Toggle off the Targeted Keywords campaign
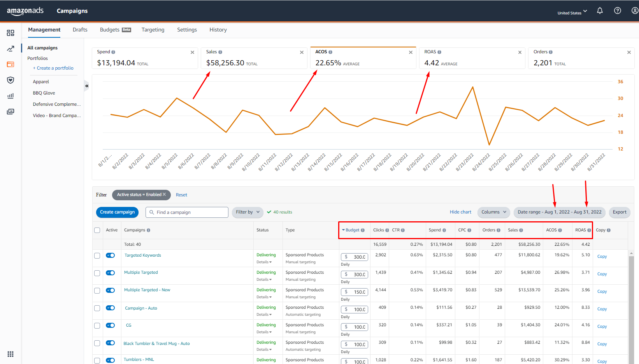This screenshot has width=639, height=364. point(111,255)
